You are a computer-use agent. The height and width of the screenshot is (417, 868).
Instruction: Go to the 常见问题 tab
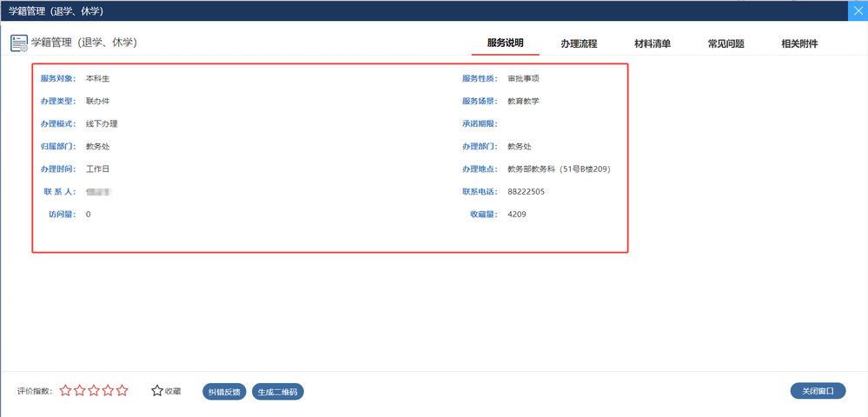(x=726, y=43)
